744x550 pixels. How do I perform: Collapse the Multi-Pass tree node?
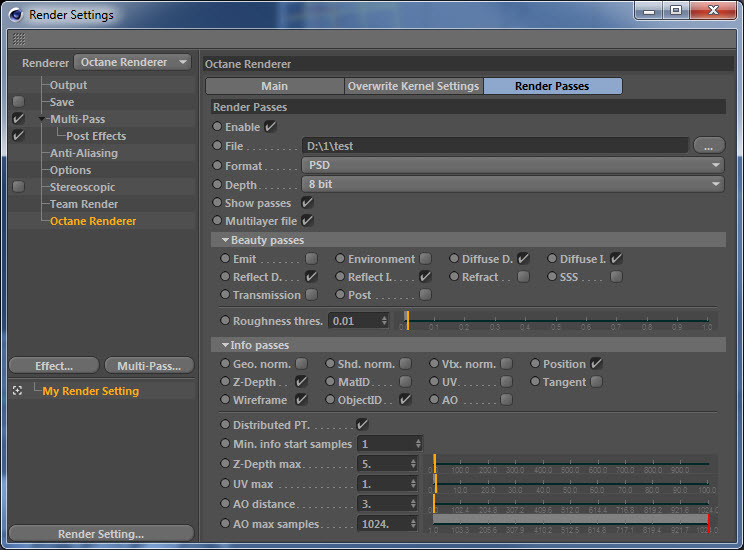click(x=42, y=119)
